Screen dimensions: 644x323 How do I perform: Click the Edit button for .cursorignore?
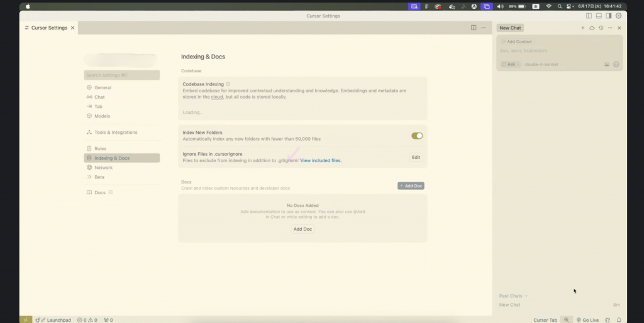coord(416,157)
